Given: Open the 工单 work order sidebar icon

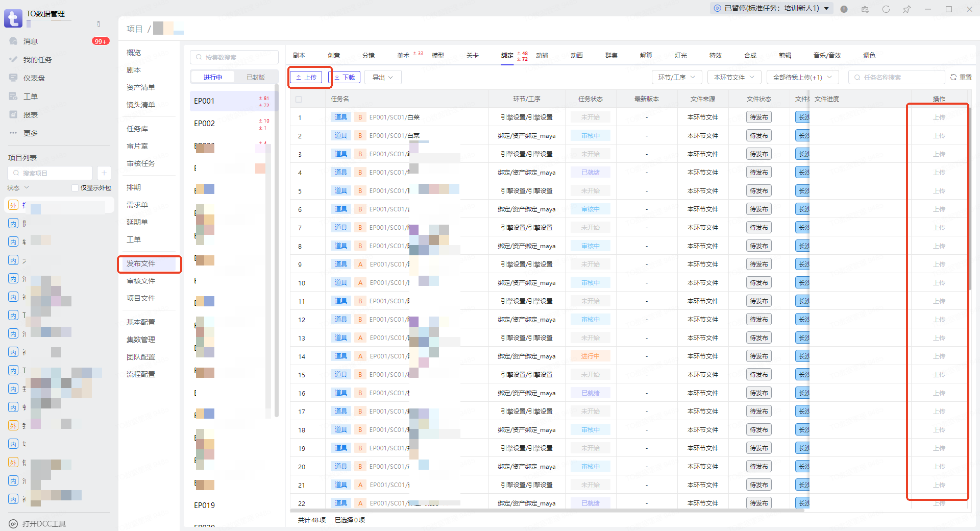Looking at the screenshot, I should (14, 96).
